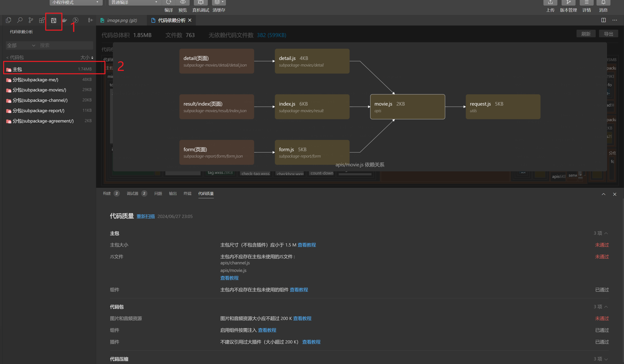Screen dimensions: 624x364
Task: Select the 主包 package row
Action: point(49,69)
